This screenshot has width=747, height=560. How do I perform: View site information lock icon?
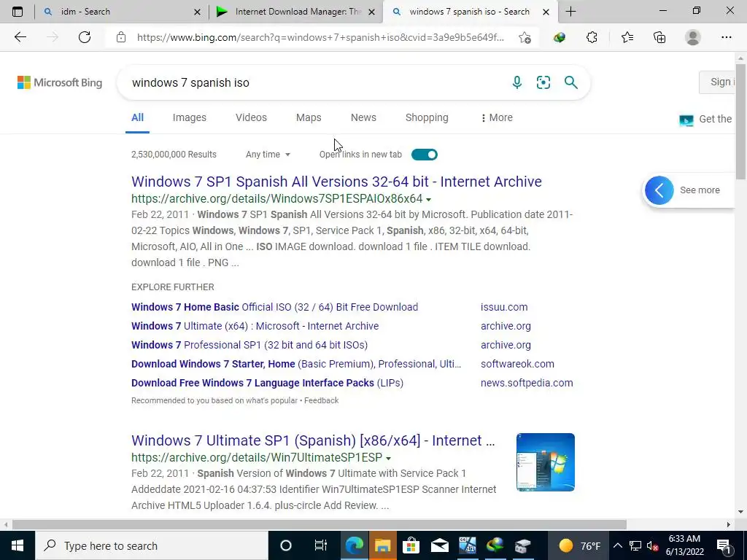click(121, 37)
